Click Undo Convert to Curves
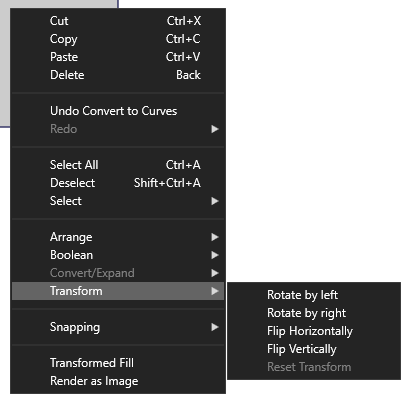Viewport: 409px width, 399px height. 118,111
